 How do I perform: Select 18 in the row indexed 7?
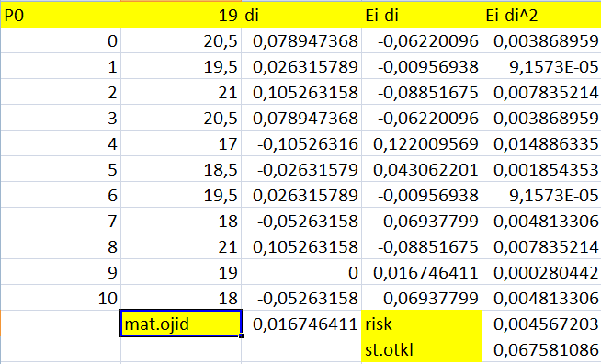pyautogui.click(x=181, y=221)
